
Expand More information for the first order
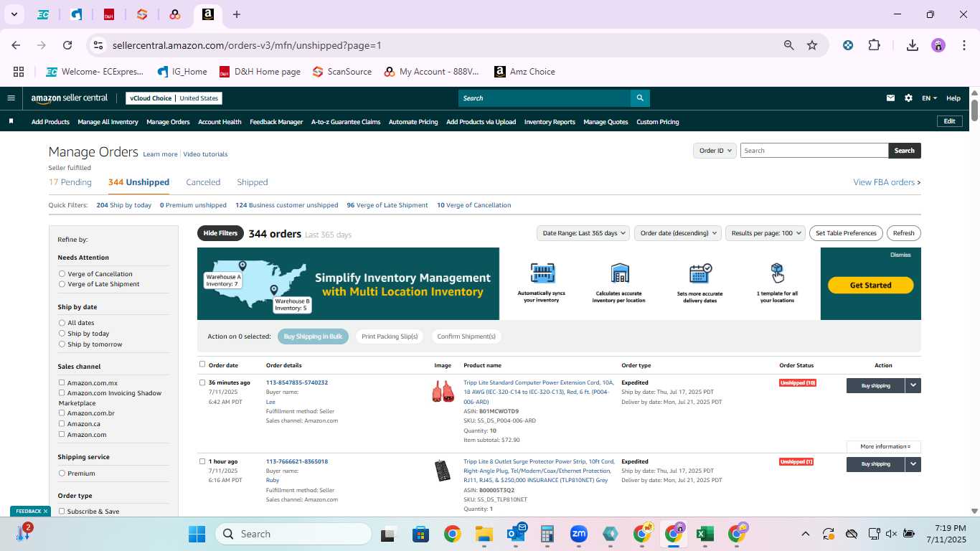point(884,446)
